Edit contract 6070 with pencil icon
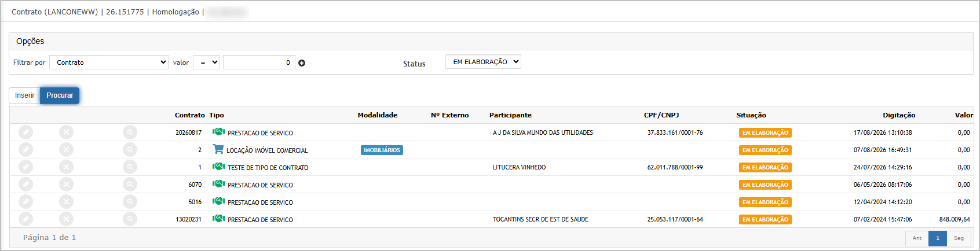Image resolution: width=980 pixels, height=251 pixels. [x=25, y=184]
